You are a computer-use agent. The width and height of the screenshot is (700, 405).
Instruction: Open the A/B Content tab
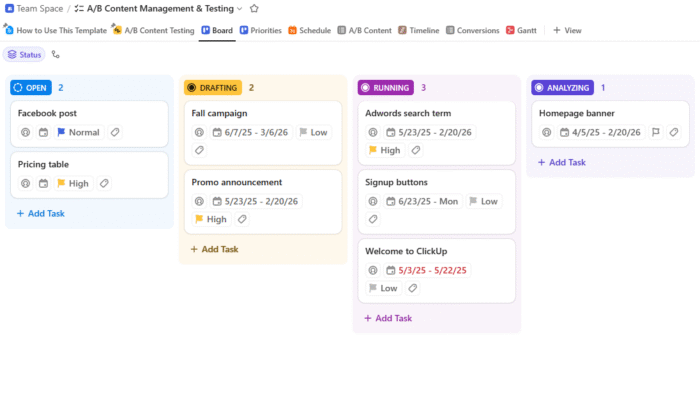(x=365, y=30)
